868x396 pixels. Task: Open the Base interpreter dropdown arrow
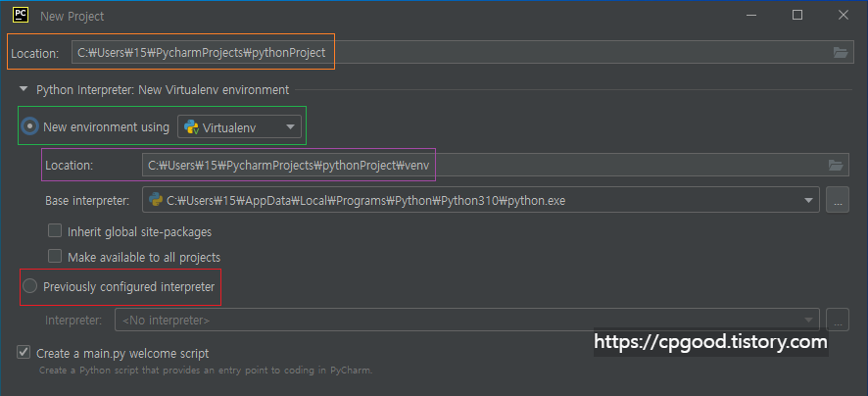[808, 200]
